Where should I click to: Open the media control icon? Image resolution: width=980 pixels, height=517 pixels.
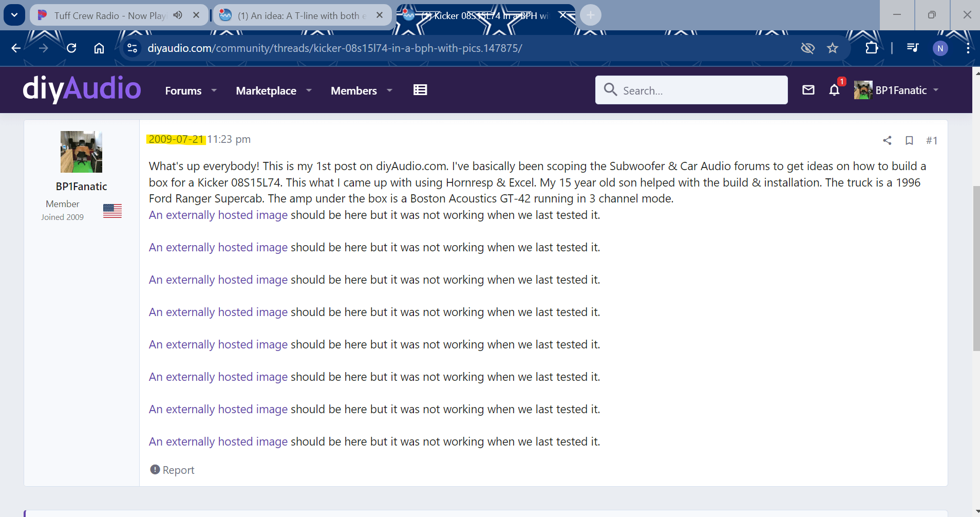point(913,48)
